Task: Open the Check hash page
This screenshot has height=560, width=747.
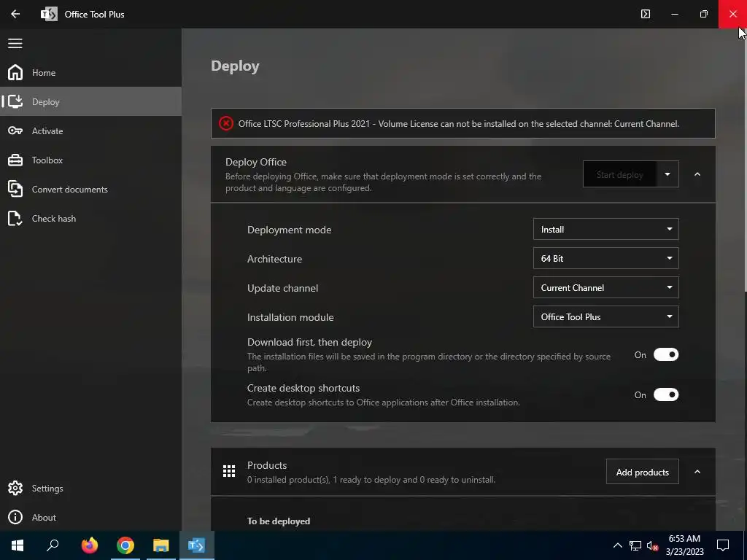Action: tap(90, 218)
